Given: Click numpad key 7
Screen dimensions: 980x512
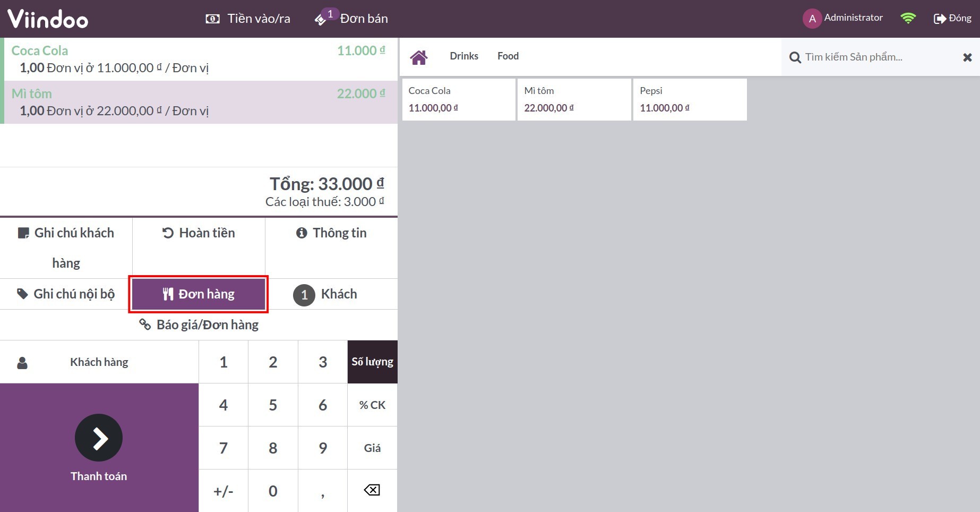Looking at the screenshot, I should [223, 448].
